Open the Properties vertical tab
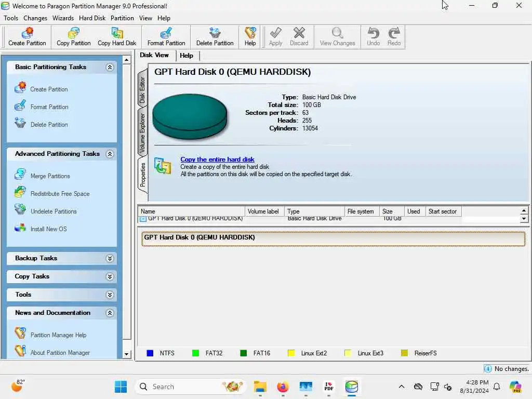This screenshot has width=532, height=399. click(142, 175)
